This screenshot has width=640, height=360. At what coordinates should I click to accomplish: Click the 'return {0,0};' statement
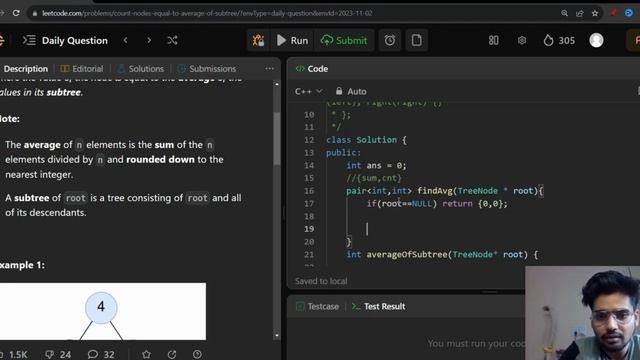[x=475, y=203]
